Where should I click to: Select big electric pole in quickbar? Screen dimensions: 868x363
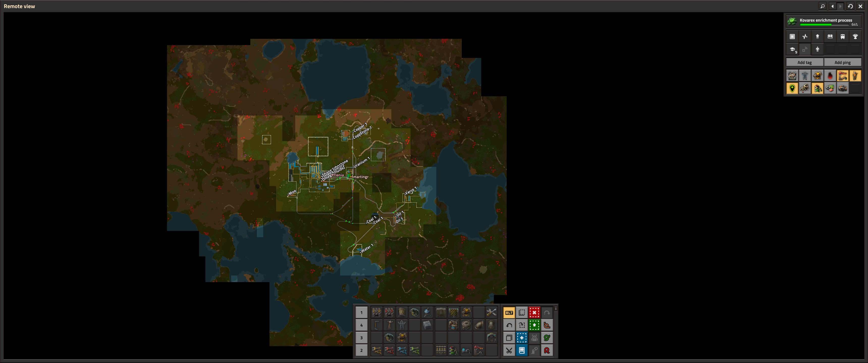click(x=402, y=325)
